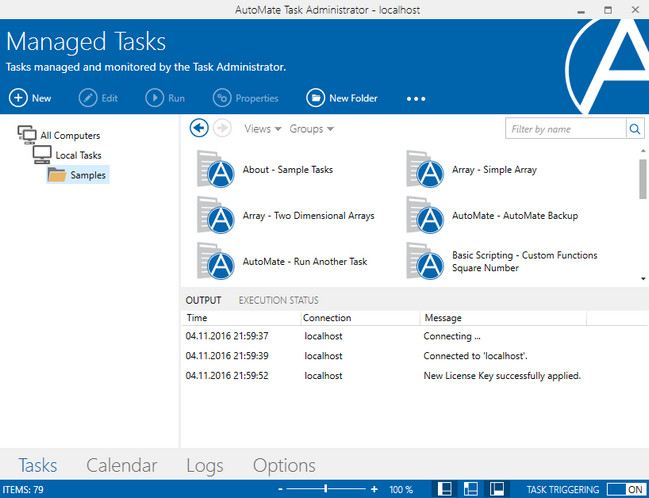Open the Views dropdown
This screenshot has height=498, width=649.
pyautogui.click(x=262, y=129)
